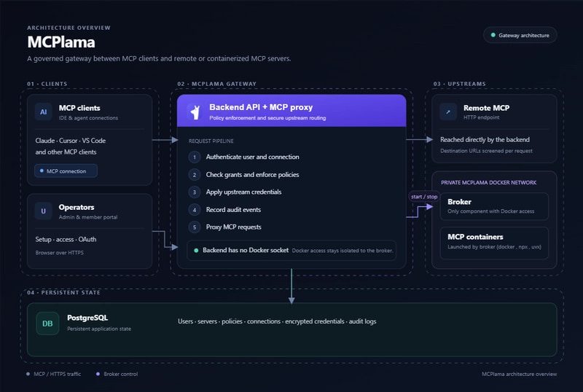Click 'Reached directly by the backend' text
This screenshot has height=392, width=583.
485,140
